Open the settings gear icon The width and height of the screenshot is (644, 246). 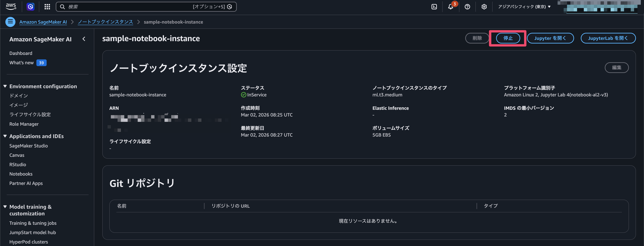tap(484, 7)
